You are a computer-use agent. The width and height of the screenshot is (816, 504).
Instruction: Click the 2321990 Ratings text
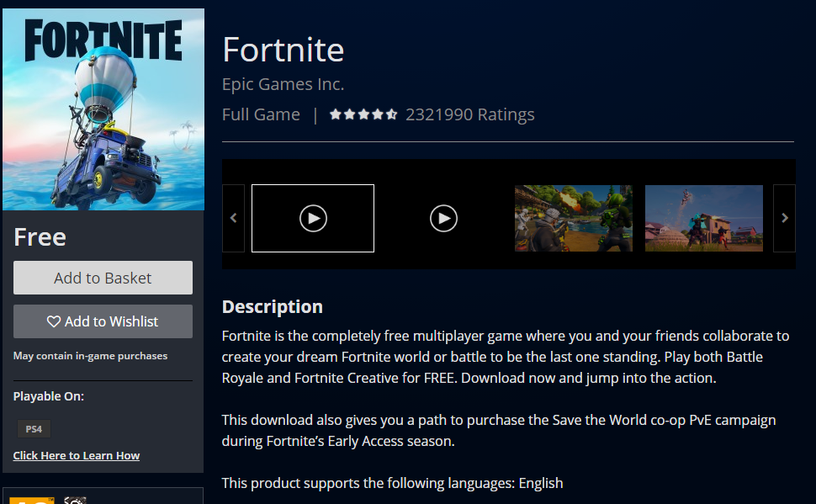(470, 114)
